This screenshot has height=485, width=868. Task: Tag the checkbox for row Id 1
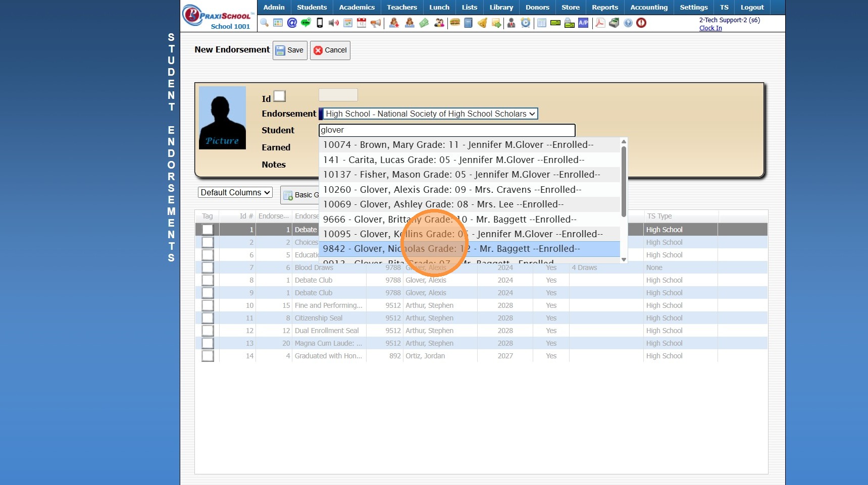tap(208, 230)
